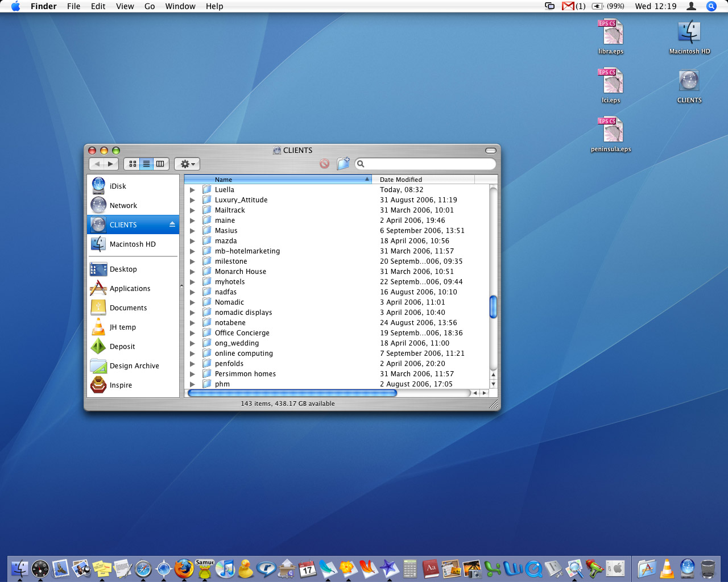Click the Burn disc toolbar icon
The height and width of the screenshot is (582, 728).
pos(324,164)
